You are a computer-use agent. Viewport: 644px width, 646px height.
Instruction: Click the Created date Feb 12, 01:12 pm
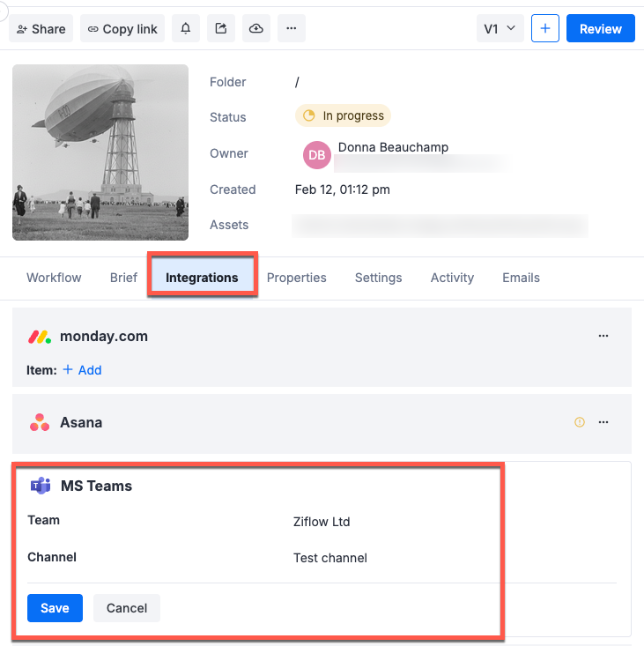(x=343, y=189)
